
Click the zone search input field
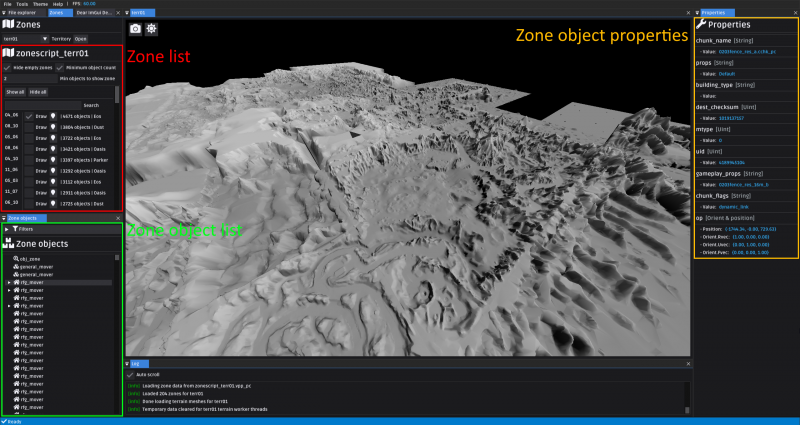41,104
